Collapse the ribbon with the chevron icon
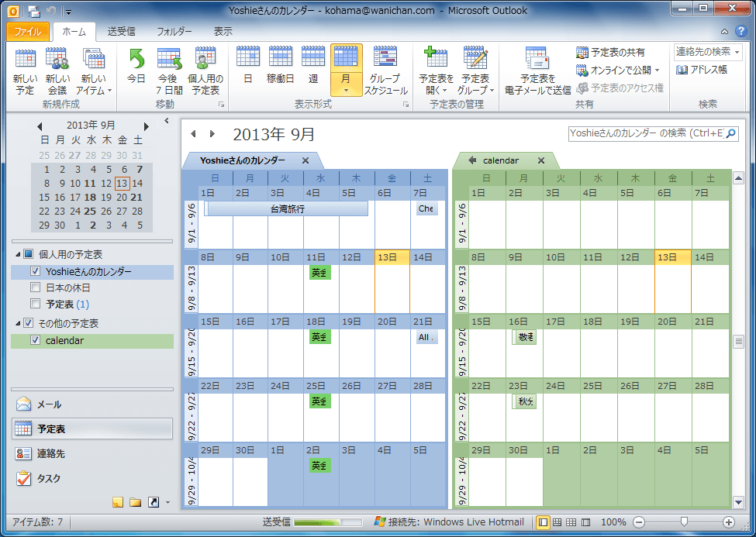756x537 pixels. [724, 32]
